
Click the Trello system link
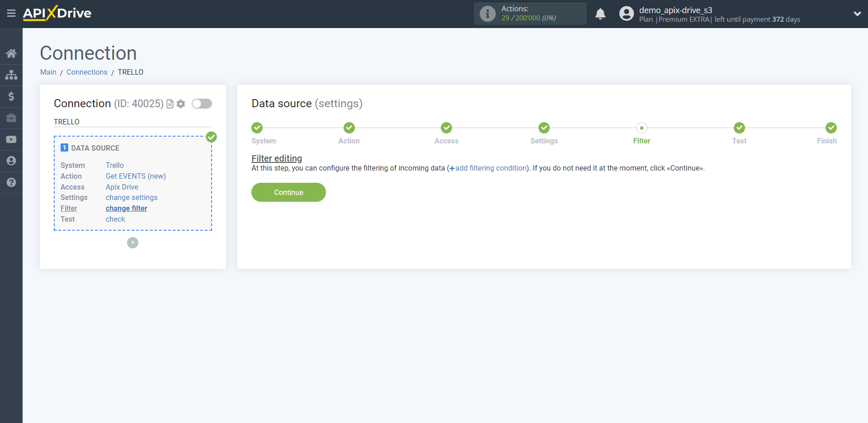tap(115, 166)
